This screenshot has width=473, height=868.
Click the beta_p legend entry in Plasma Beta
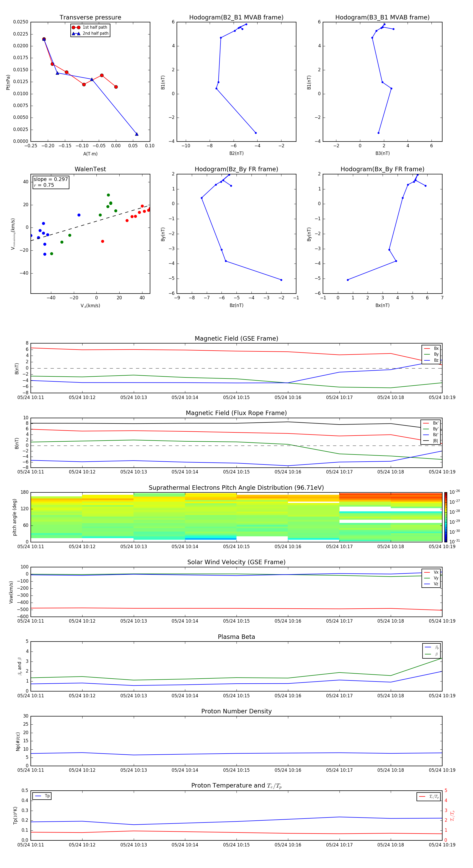(x=432, y=648)
